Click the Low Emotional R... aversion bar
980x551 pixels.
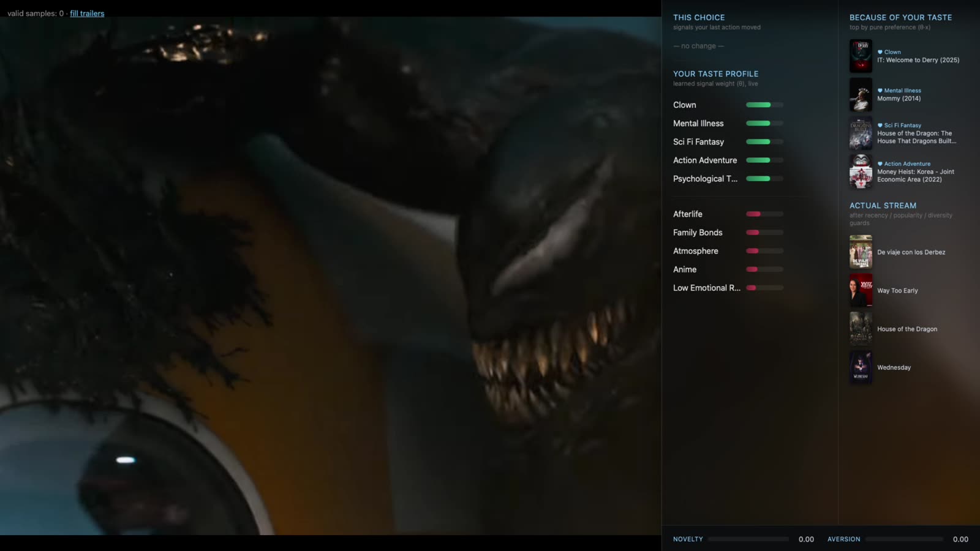tap(764, 288)
